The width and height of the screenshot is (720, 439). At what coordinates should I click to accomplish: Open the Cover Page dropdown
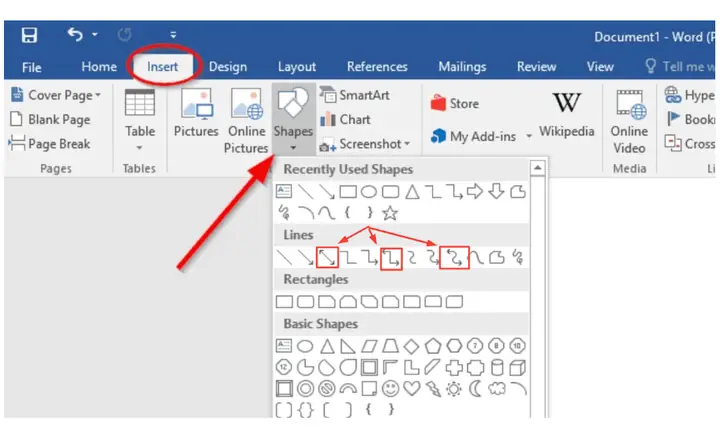tap(56, 95)
